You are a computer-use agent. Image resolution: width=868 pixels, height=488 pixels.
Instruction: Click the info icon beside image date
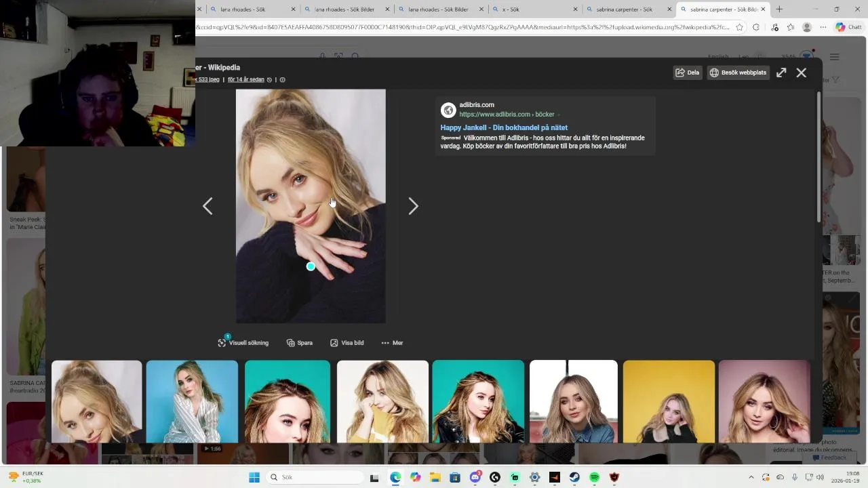(x=283, y=80)
